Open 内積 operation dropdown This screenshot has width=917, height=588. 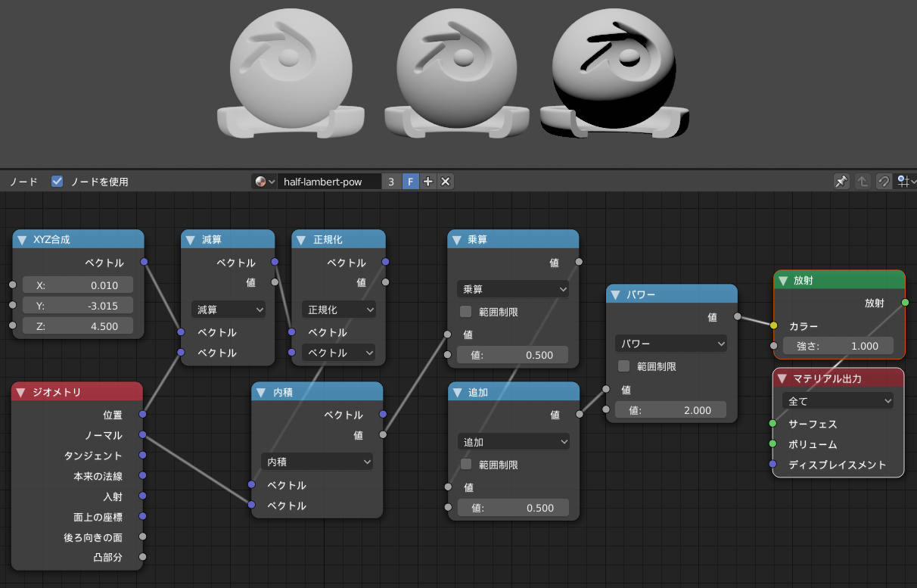point(317,461)
